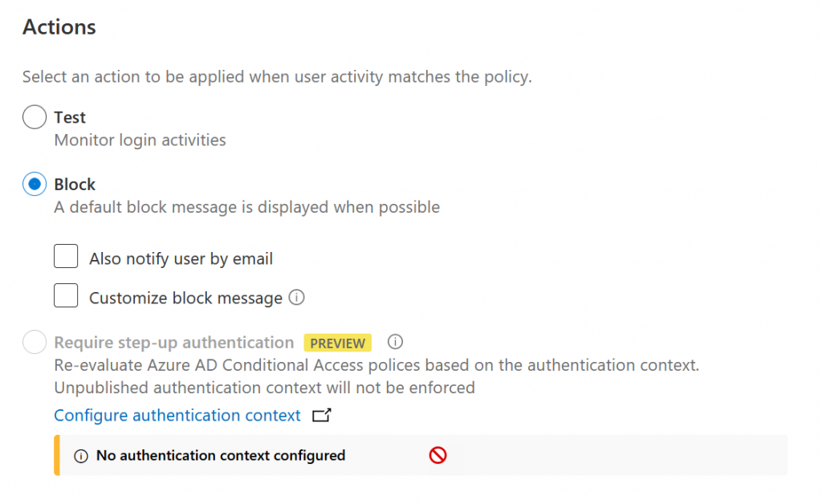Click the yellow PREVIEW badge

[338, 343]
